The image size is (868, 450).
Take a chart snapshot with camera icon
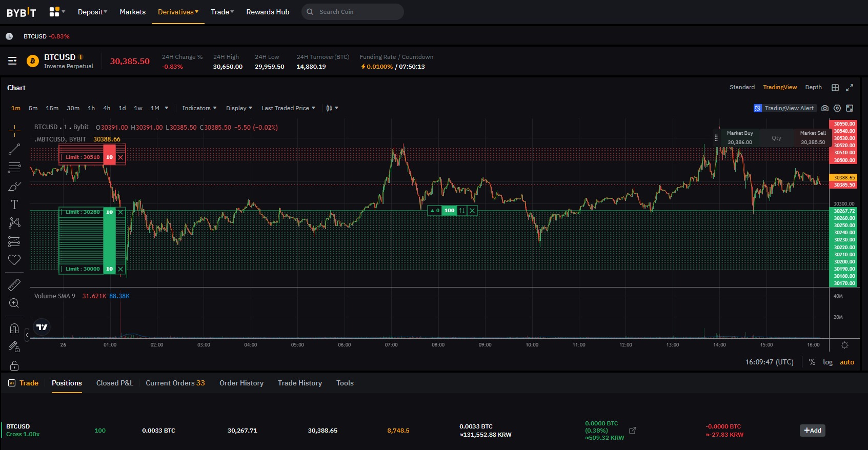825,108
